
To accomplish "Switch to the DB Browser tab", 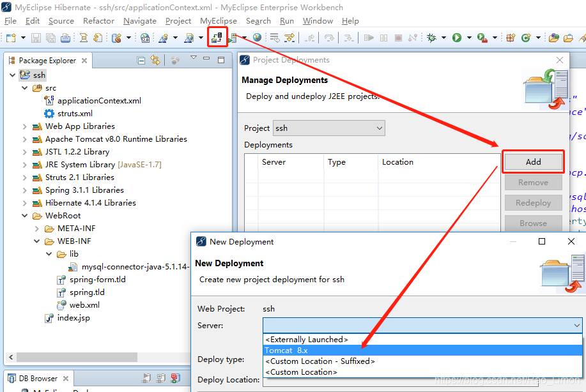I will point(38,379).
